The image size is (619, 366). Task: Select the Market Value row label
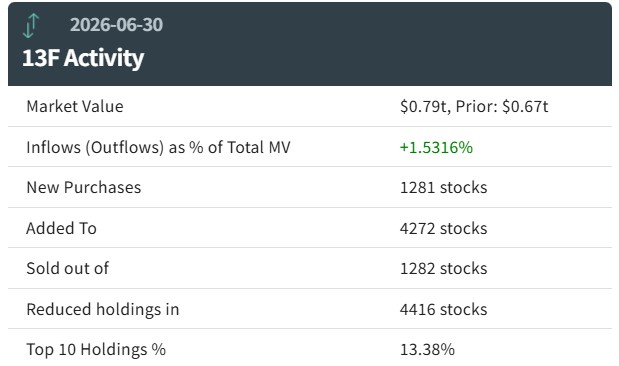75,107
